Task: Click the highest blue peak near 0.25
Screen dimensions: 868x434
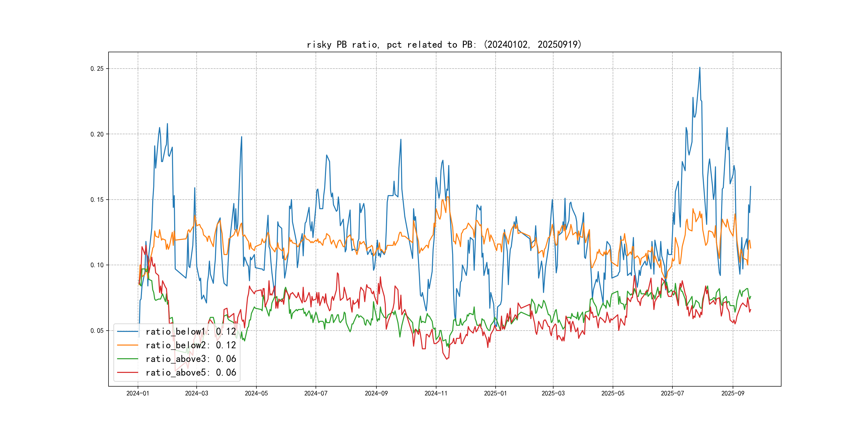Action: pyautogui.click(x=699, y=68)
